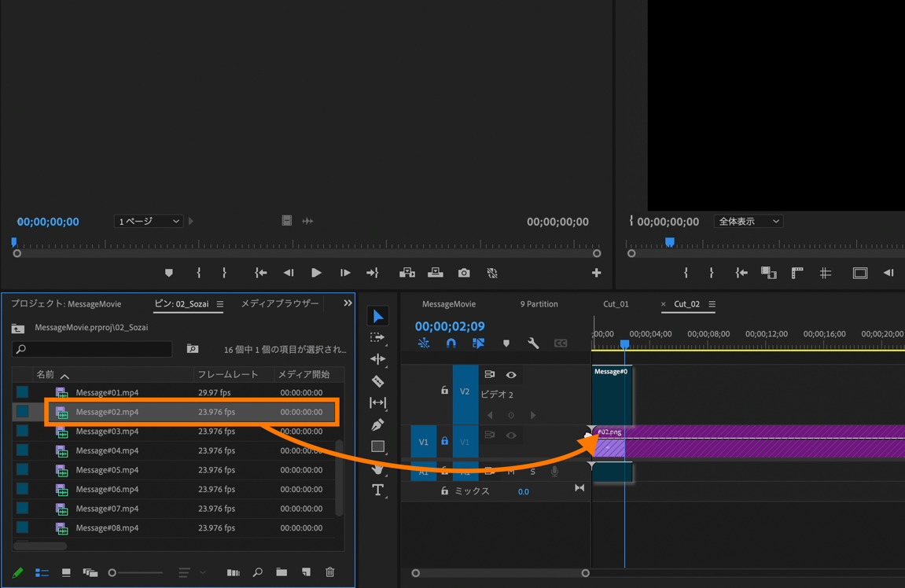This screenshot has height=588, width=905.
Task: Toggle timeline snap magnet icon
Action: (451, 344)
